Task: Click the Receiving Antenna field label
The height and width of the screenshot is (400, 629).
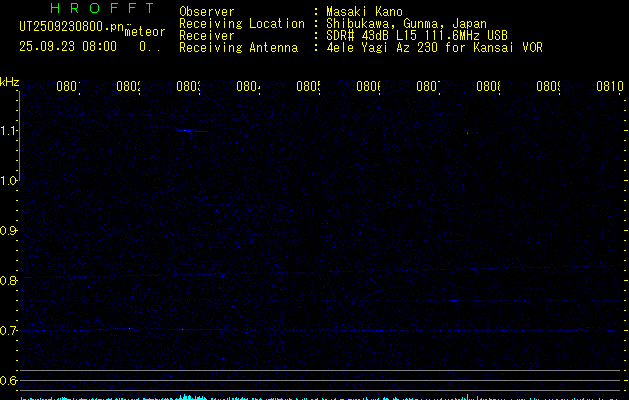Action: click(x=238, y=48)
